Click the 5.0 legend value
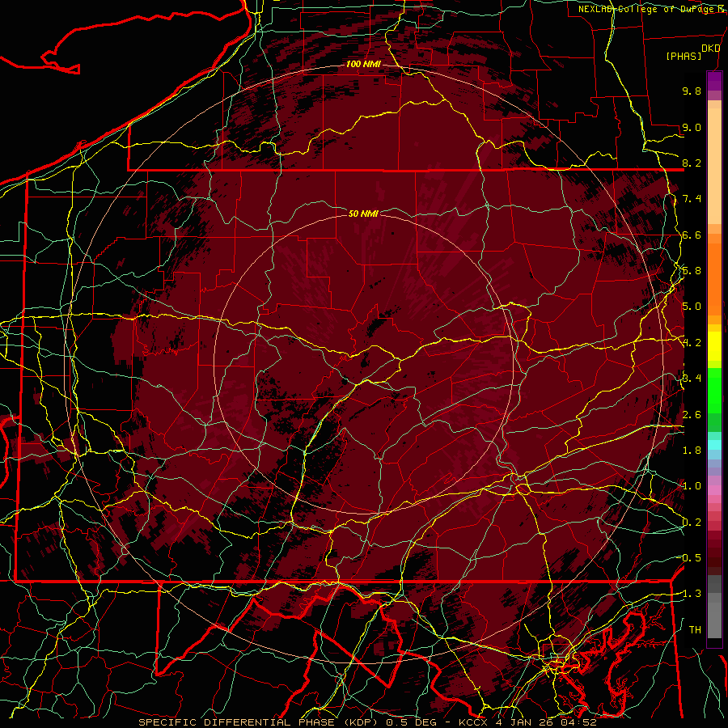 coord(692,307)
